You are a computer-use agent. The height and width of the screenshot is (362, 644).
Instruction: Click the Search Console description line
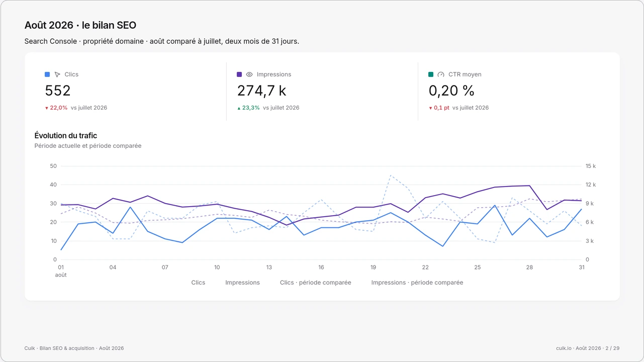click(162, 41)
